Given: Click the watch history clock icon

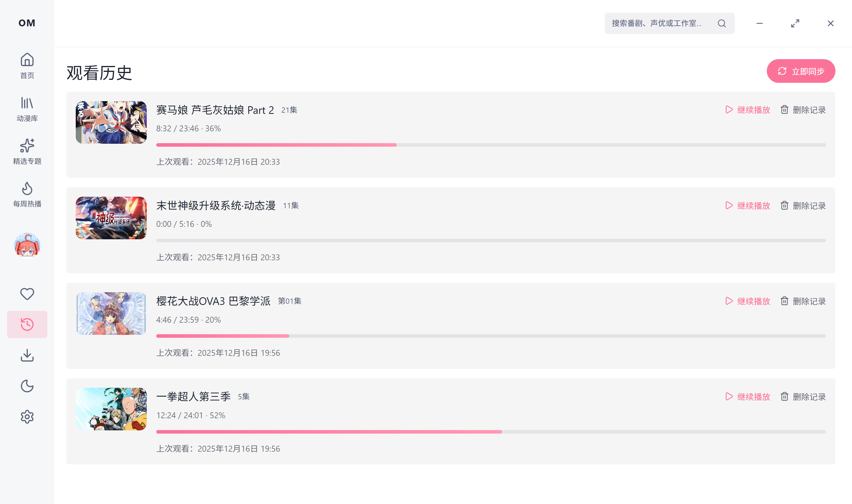Looking at the screenshot, I should pyautogui.click(x=27, y=324).
